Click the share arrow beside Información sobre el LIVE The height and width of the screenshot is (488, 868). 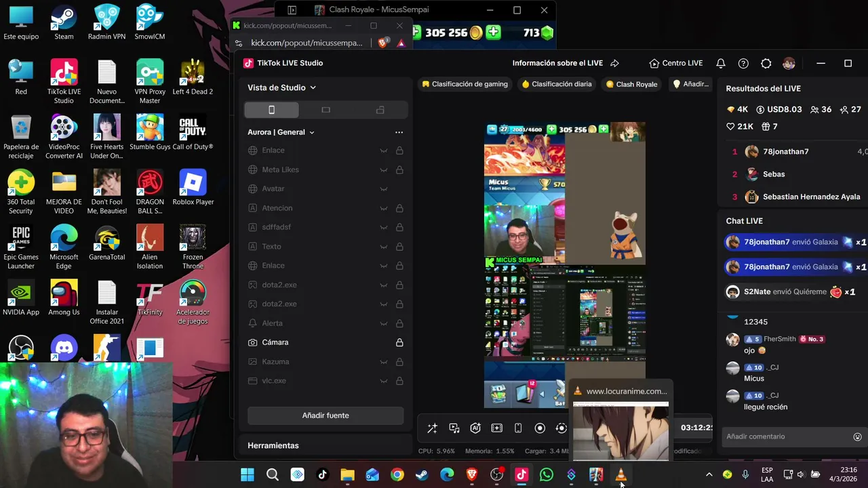coord(614,63)
